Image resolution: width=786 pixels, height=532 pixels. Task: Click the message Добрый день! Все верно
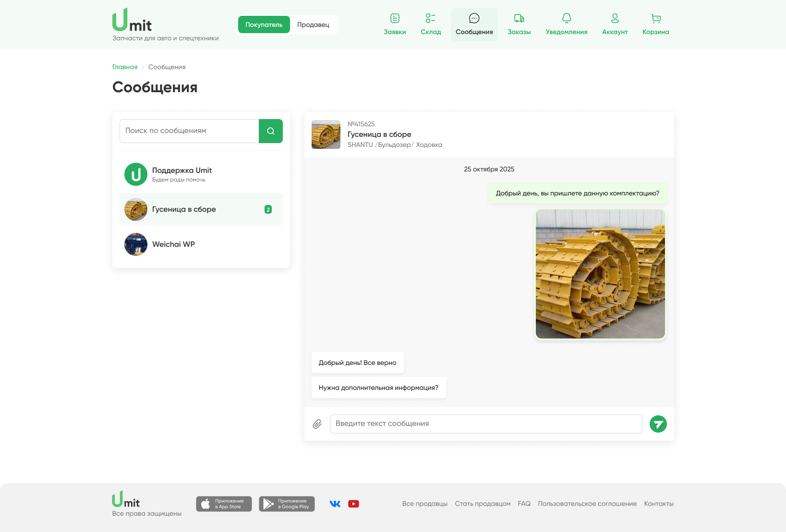pos(358,363)
